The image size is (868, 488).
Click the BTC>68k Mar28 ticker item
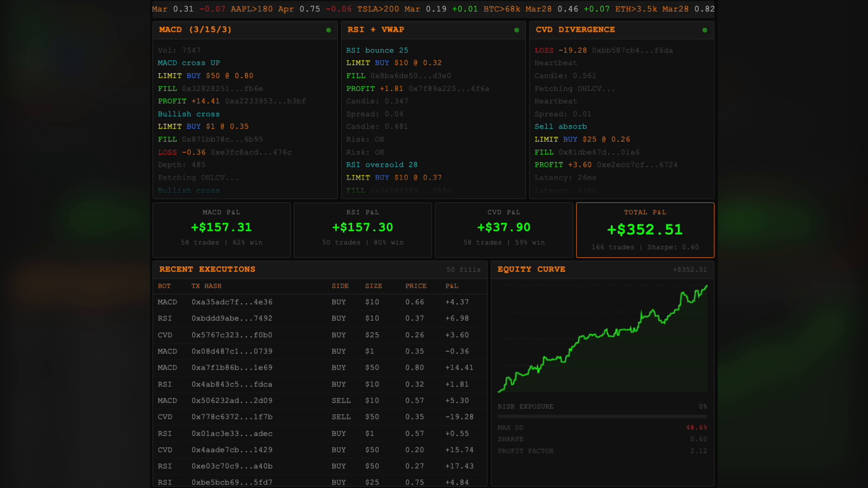pos(518,9)
